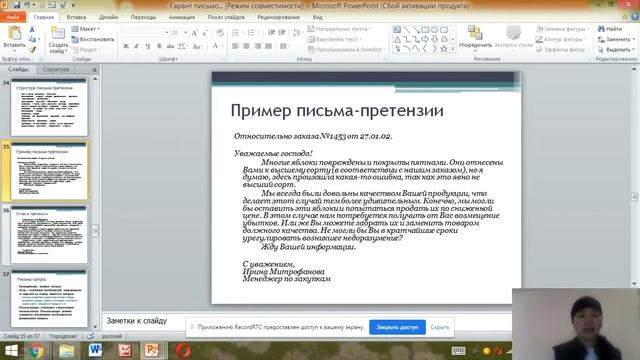Viewport: 640px width, 360px height.
Task: Save the presentation with the floppy icon
Action: coord(17,5)
